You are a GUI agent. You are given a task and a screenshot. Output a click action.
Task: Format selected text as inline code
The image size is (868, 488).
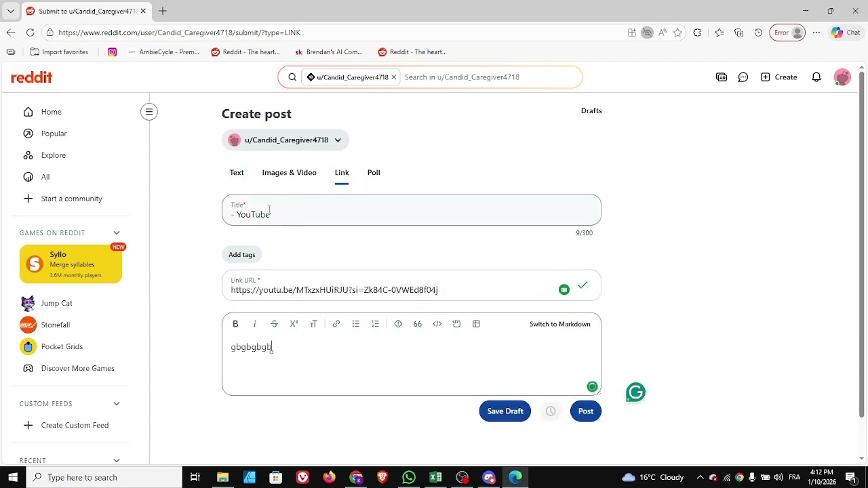[437, 324]
